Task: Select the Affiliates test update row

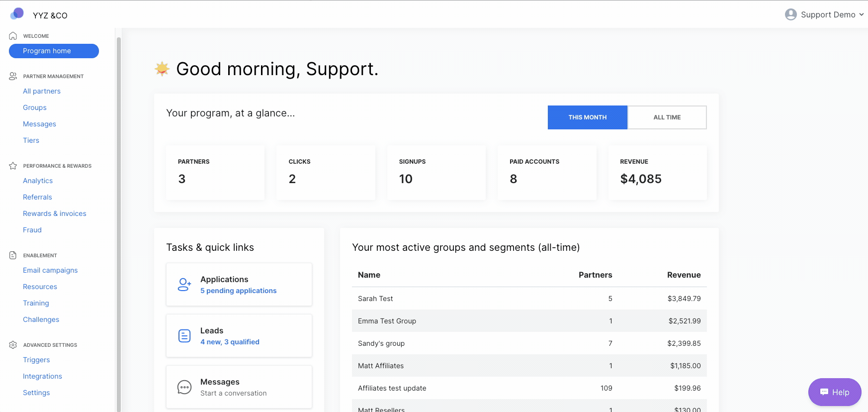Action: (x=529, y=388)
